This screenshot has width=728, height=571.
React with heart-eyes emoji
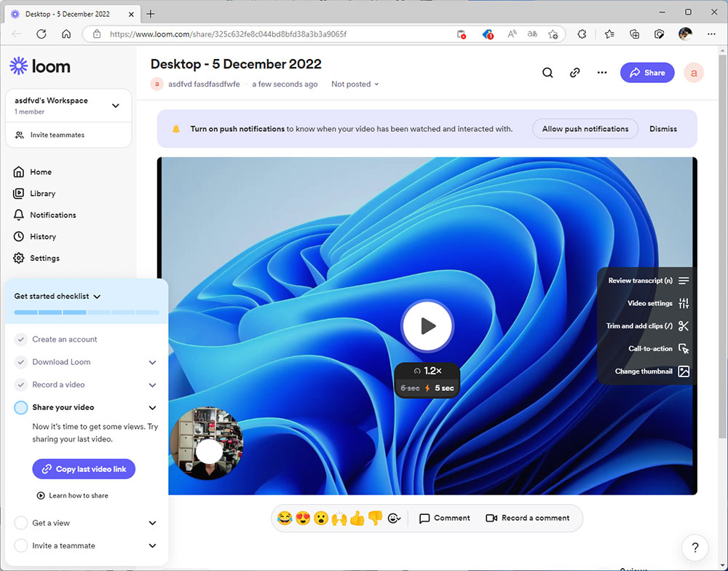click(x=303, y=518)
